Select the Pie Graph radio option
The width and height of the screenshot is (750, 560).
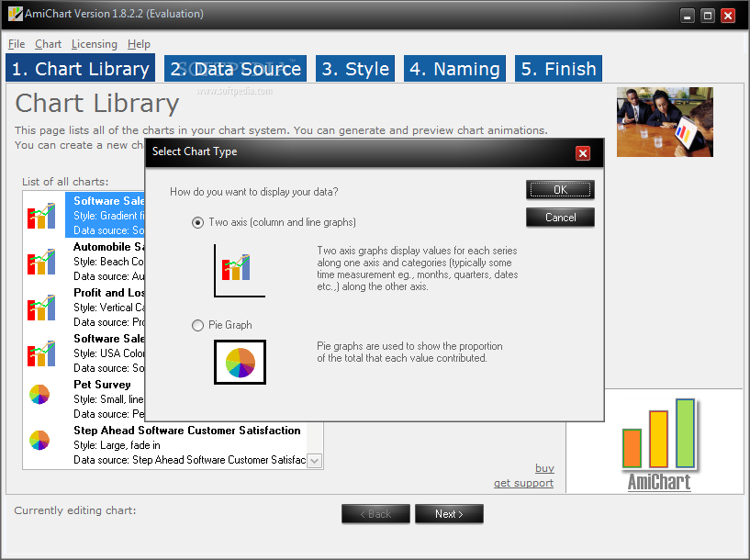pos(197,326)
